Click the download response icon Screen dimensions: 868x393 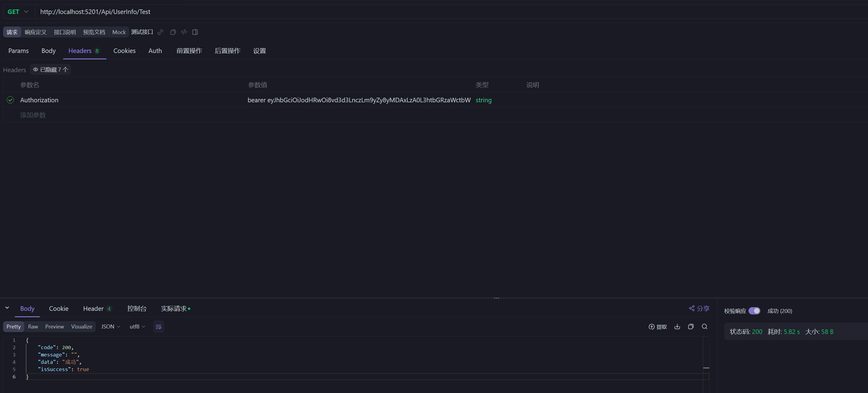[x=677, y=327]
